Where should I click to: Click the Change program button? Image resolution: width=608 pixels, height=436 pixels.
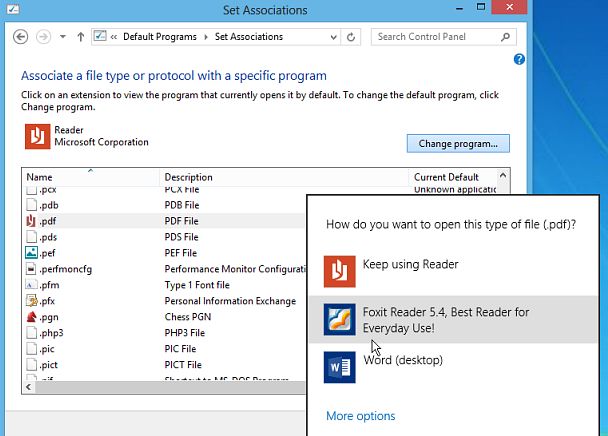(458, 144)
